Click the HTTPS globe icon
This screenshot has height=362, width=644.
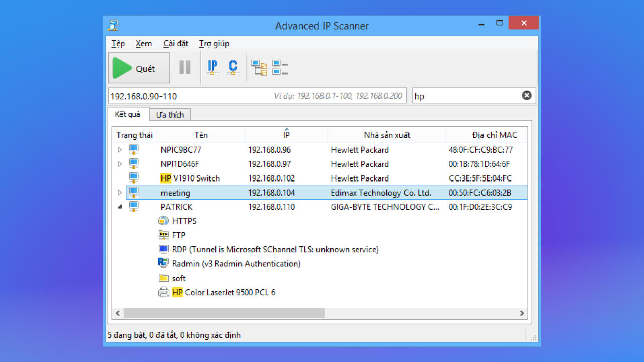point(164,221)
